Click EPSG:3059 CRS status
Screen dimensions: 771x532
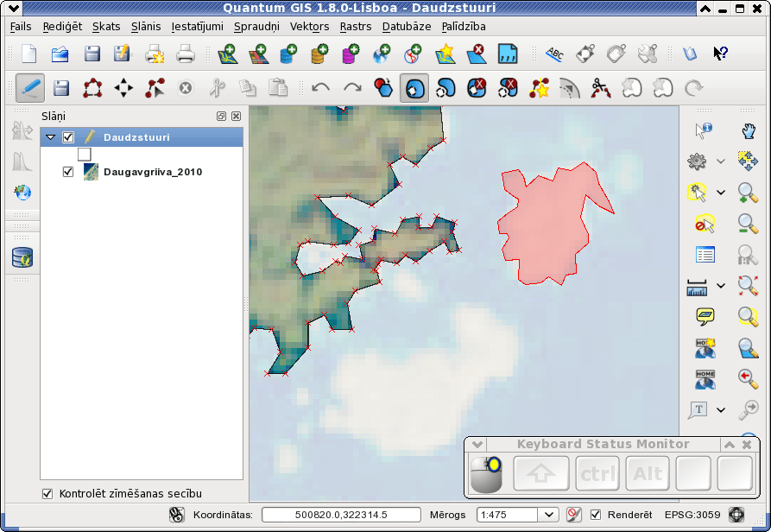pos(692,515)
